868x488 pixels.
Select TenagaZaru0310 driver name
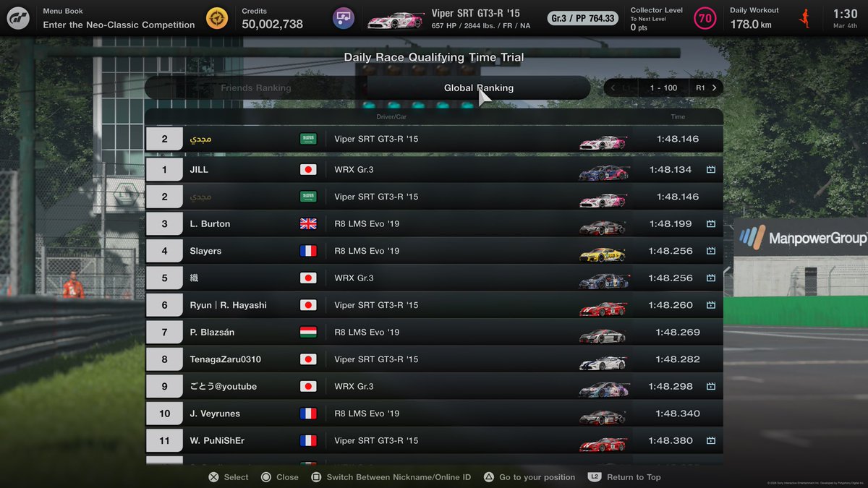[225, 359]
